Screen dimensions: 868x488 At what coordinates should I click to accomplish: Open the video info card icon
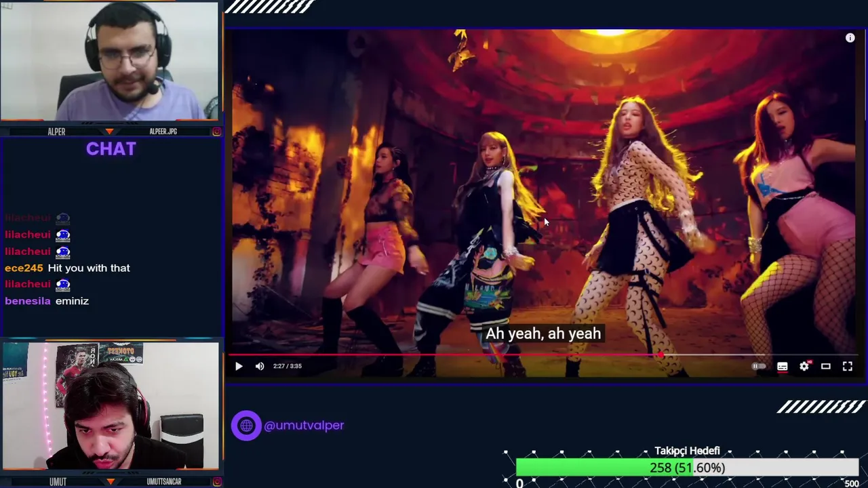click(x=850, y=38)
